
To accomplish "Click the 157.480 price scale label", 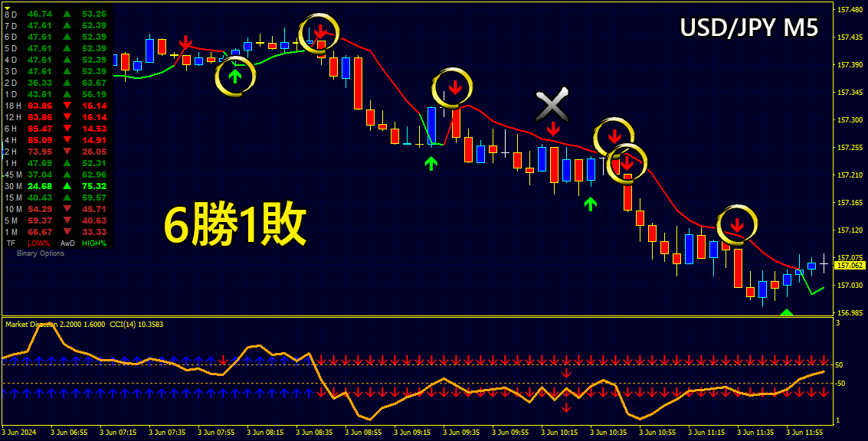I will [850, 10].
